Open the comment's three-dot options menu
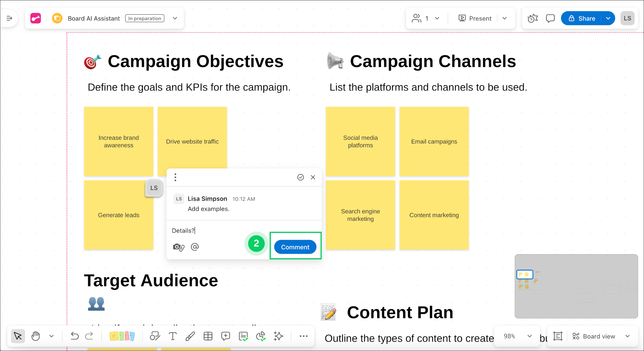 click(175, 177)
